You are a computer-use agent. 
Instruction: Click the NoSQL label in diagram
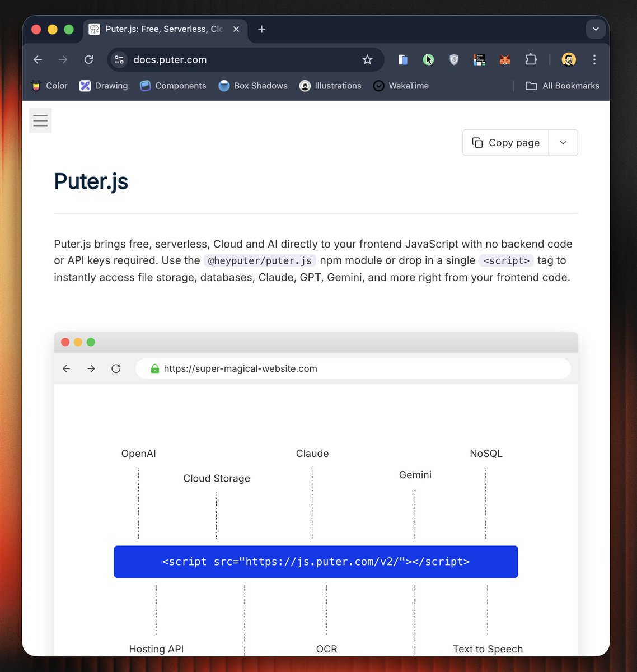coord(486,454)
